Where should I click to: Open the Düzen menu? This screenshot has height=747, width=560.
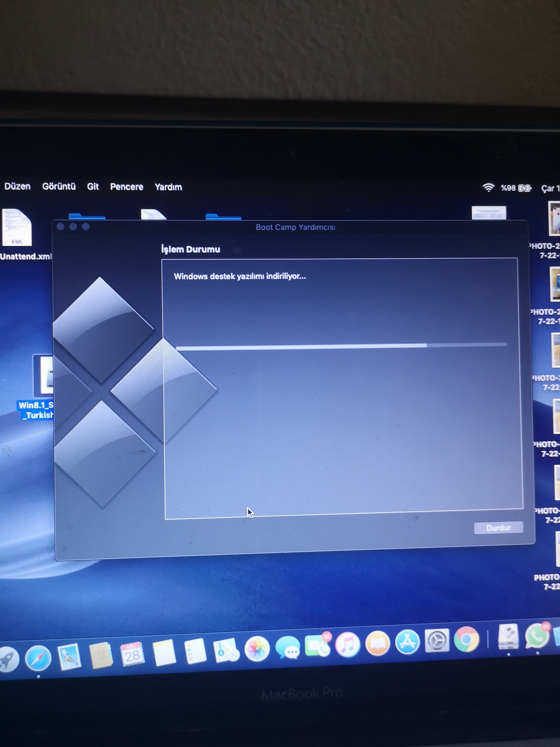click(17, 186)
